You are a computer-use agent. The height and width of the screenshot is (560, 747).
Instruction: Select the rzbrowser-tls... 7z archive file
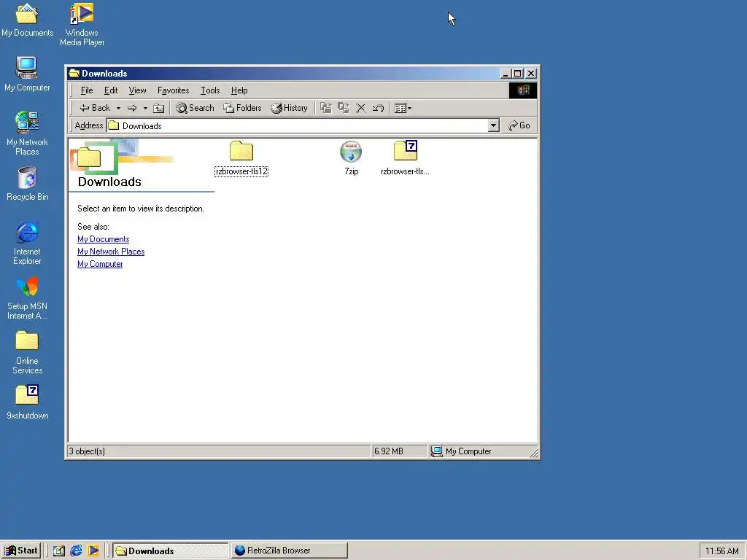[x=405, y=158]
